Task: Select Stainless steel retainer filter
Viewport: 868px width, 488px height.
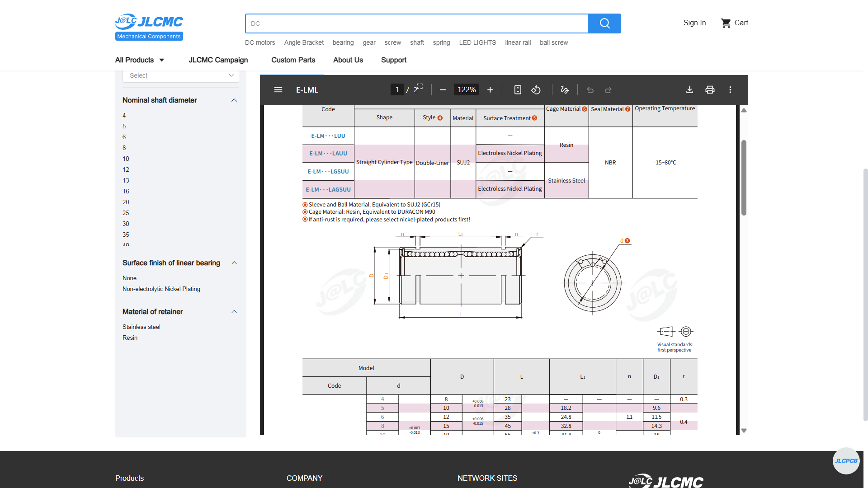Action: click(x=142, y=327)
